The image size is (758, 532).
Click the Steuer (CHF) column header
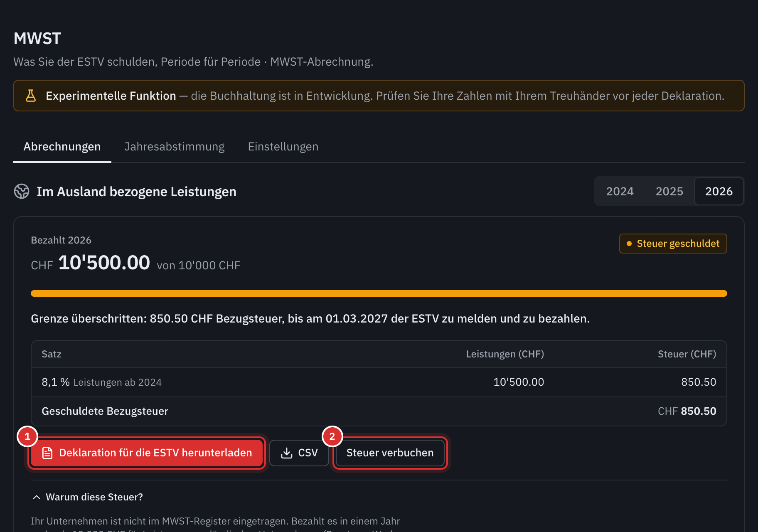[x=687, y=354]
